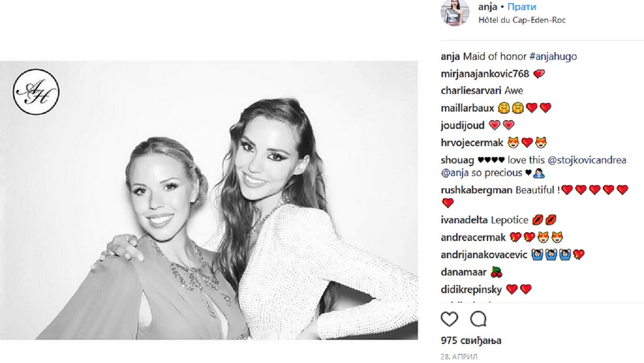Viewport: 644px width, 363px height.
Task: Open didikrepinsky's profile
Action: (x=471, y=290)
